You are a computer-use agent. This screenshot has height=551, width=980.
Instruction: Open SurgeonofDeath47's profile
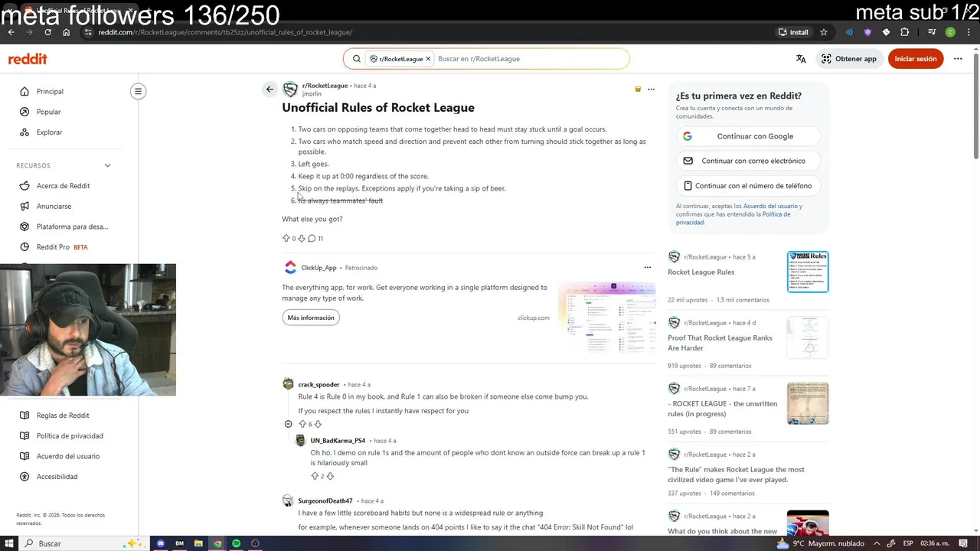325,501
